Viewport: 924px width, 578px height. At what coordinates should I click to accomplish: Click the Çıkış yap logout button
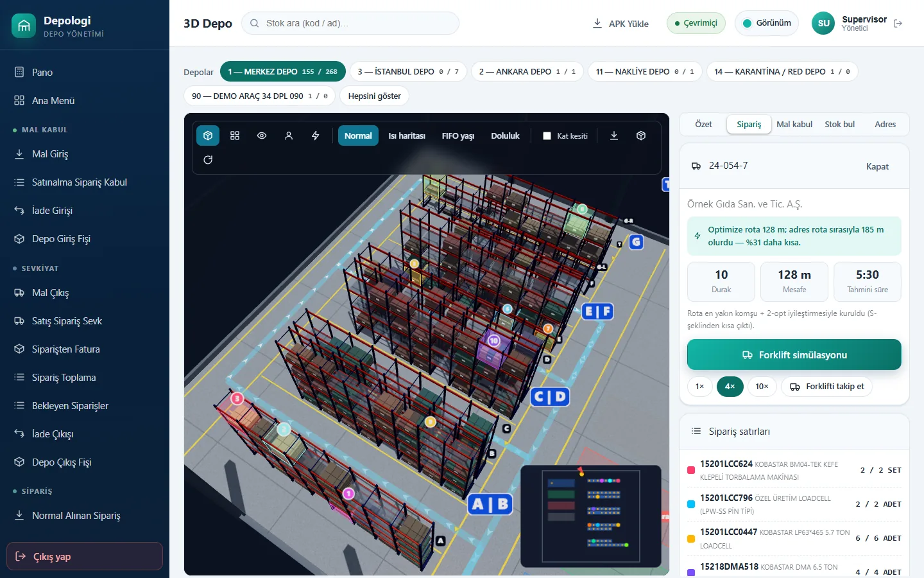tap(85, 556)
